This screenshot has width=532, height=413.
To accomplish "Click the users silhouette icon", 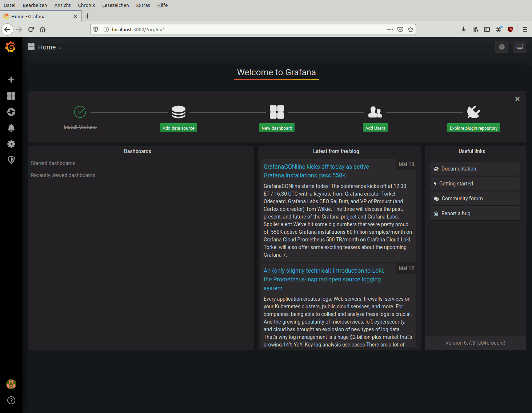I will (375, 112).
